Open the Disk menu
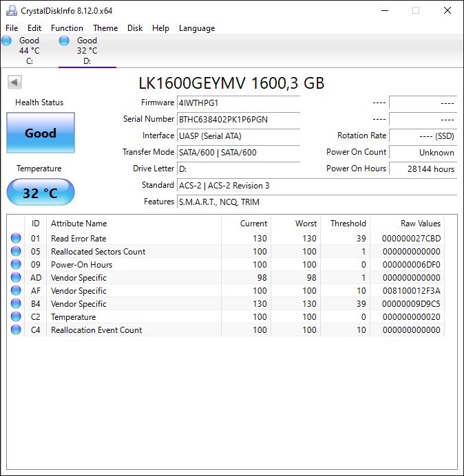Screen dimensions: 464x476 135,28
